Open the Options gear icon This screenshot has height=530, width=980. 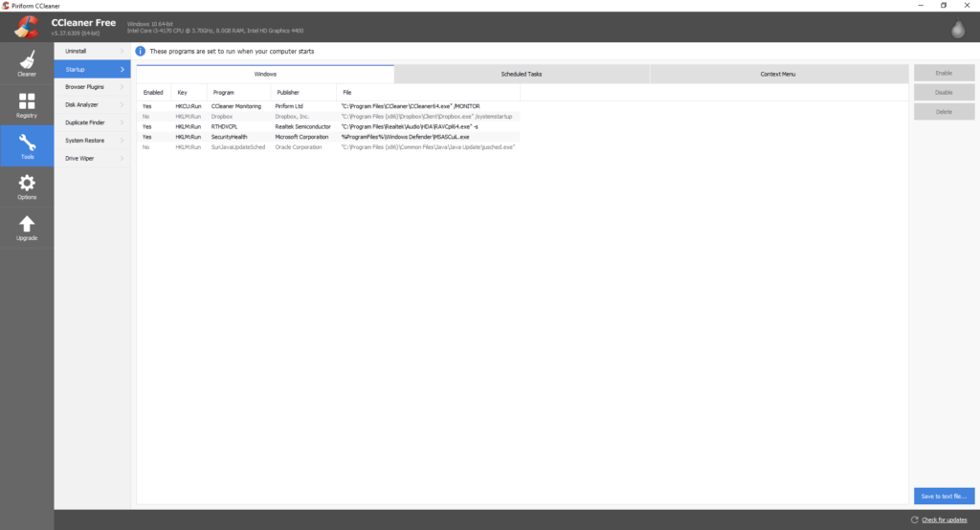pos(27,184)
